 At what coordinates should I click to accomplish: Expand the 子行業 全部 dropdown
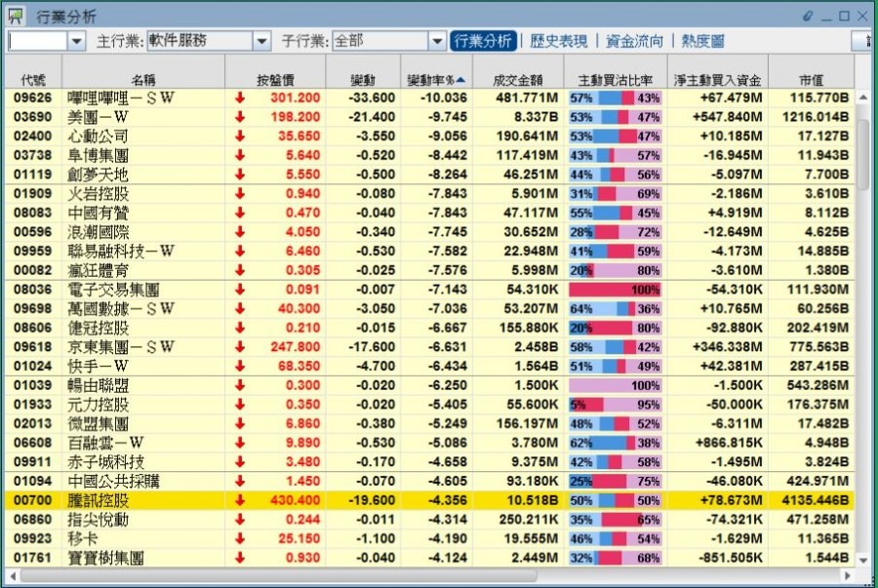(x=437, y=41)
